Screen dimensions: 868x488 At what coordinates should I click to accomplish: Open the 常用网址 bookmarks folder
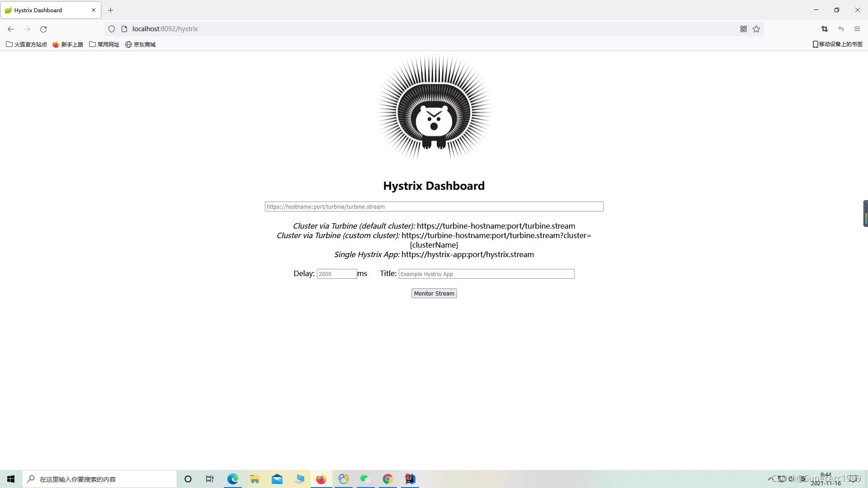pos(104,44)
